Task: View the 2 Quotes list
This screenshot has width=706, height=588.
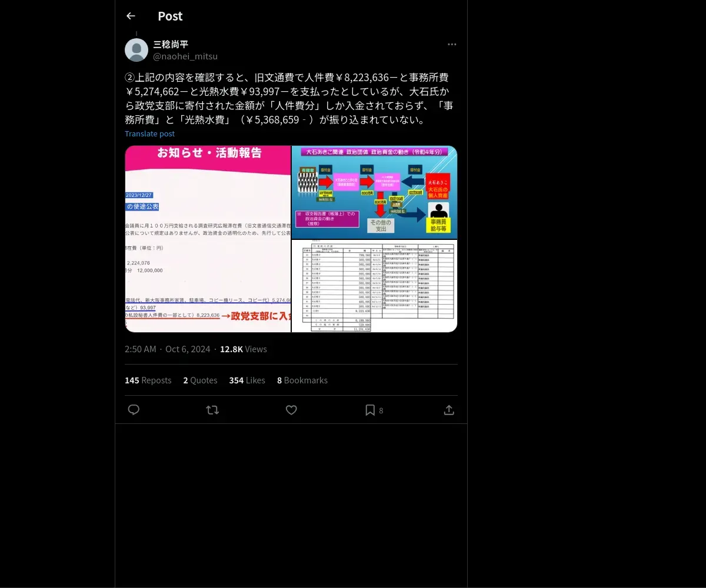Action: [200, 380]
